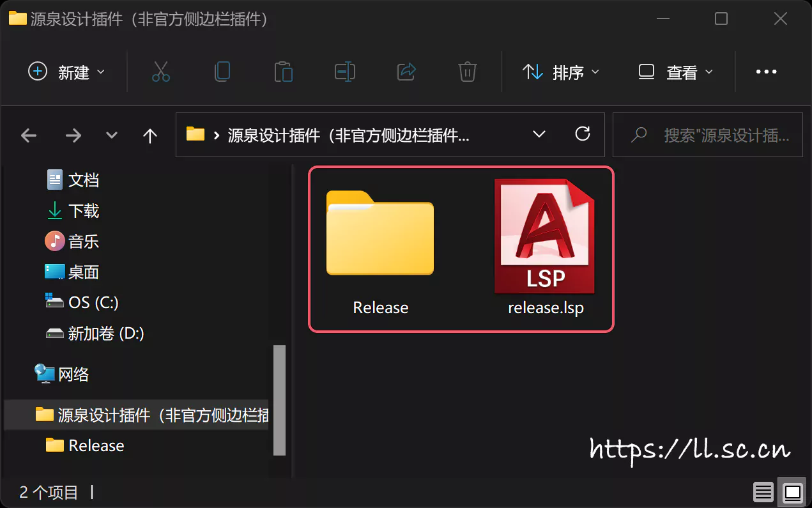Click the search box for this folder
Image resolution: width=812 pixels, height=508 pixels.
(x=707, y=135)
